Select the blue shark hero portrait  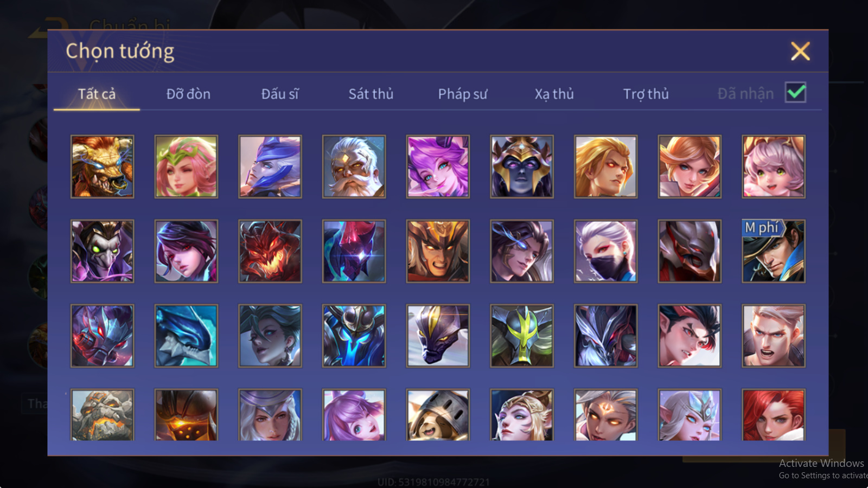tap(186, 336)
